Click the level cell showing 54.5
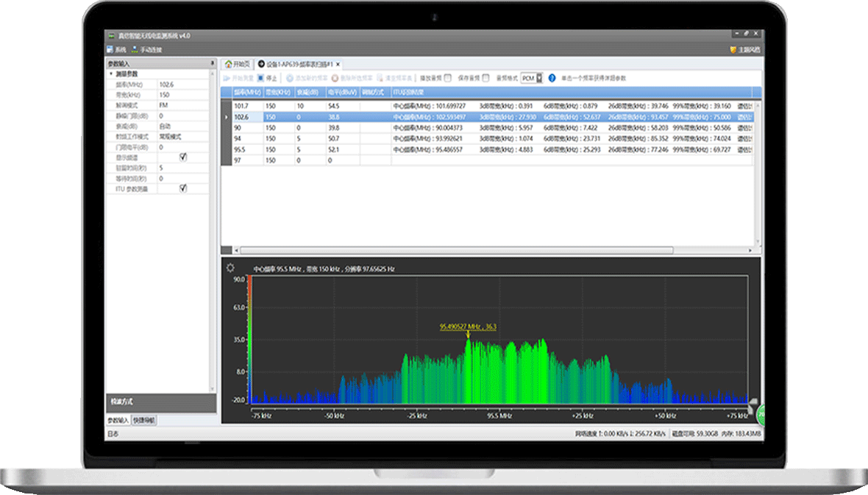Viewport: 868px width, 495px height. tap(342, 106)
